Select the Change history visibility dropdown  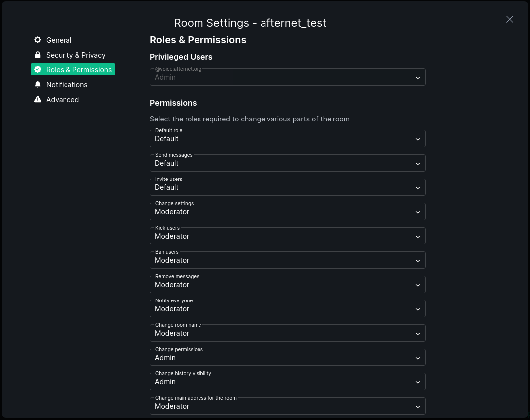click(x=287, y=382)
